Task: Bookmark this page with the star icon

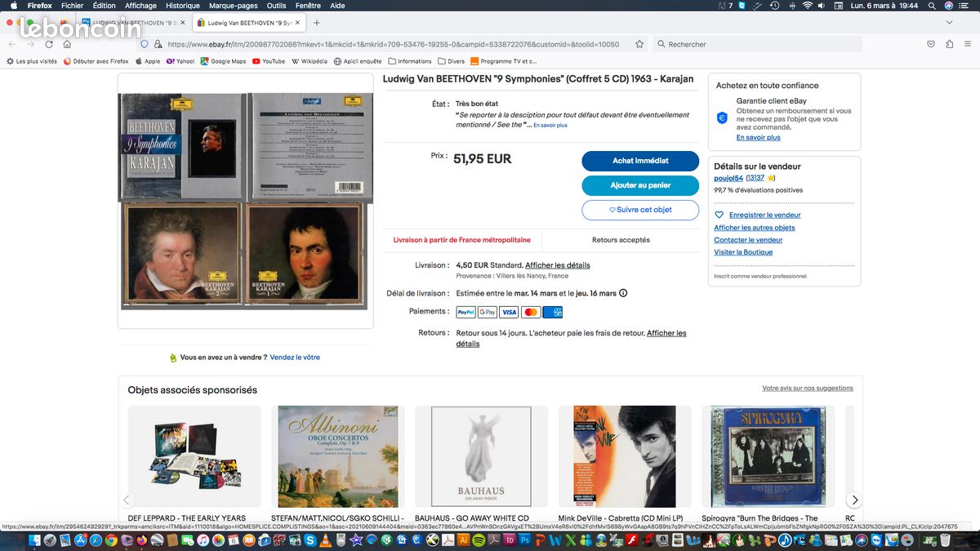Action: 639,44
